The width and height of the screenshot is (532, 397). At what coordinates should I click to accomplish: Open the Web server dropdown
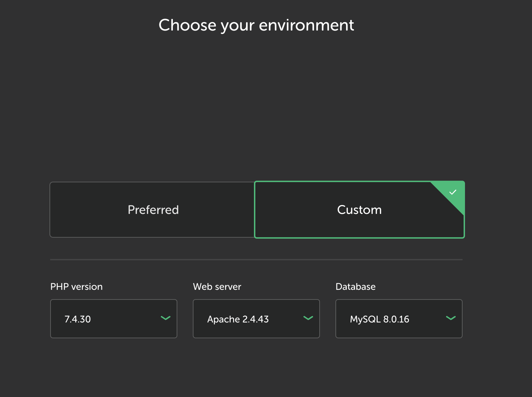[x=256, y=319]
